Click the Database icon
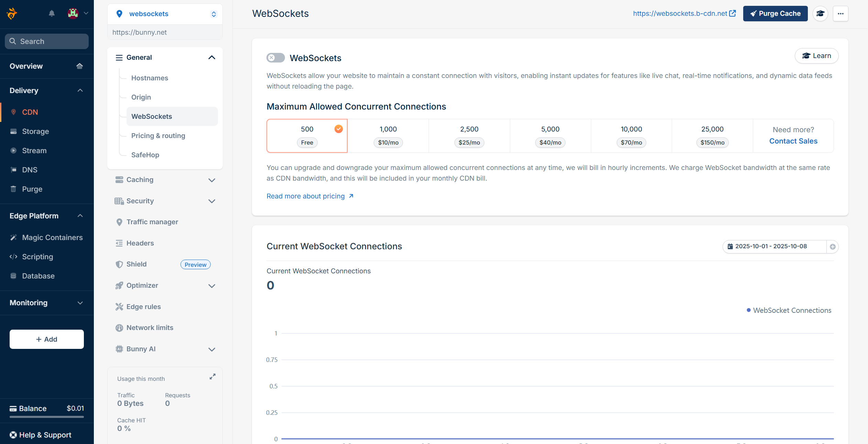 click(x=13, y=276)
